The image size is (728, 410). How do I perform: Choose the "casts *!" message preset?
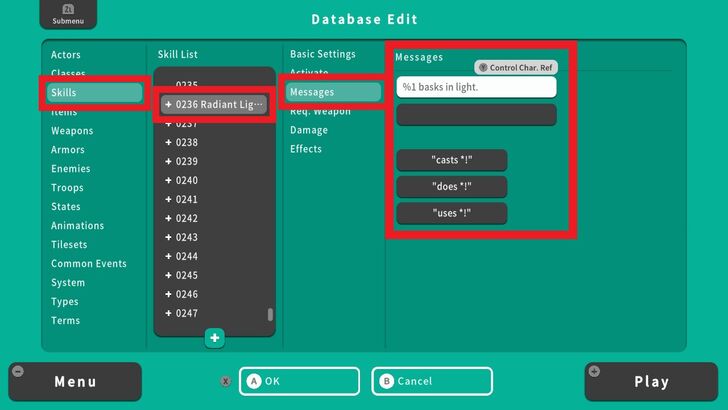(x=452, y=160)
